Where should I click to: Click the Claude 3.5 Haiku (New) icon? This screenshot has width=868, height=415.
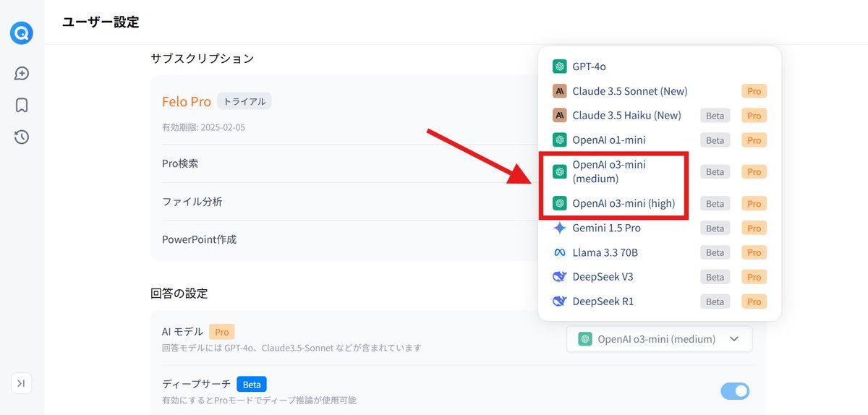click(559, 115)
